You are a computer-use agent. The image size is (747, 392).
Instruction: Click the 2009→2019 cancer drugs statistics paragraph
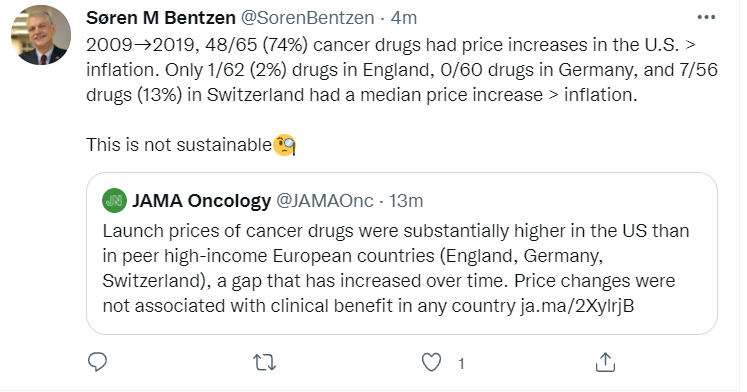(x=402, y=70)
